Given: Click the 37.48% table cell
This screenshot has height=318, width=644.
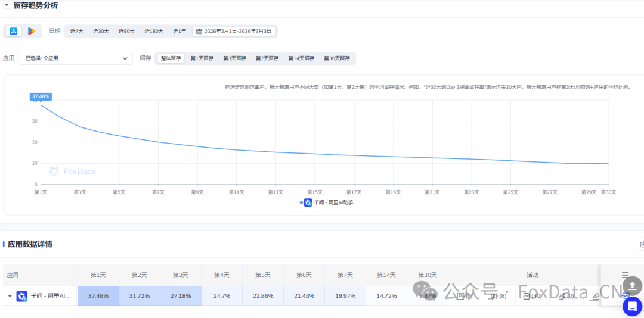Looking at the screenshot, I should pyautogui.click(x=97, y=296).
